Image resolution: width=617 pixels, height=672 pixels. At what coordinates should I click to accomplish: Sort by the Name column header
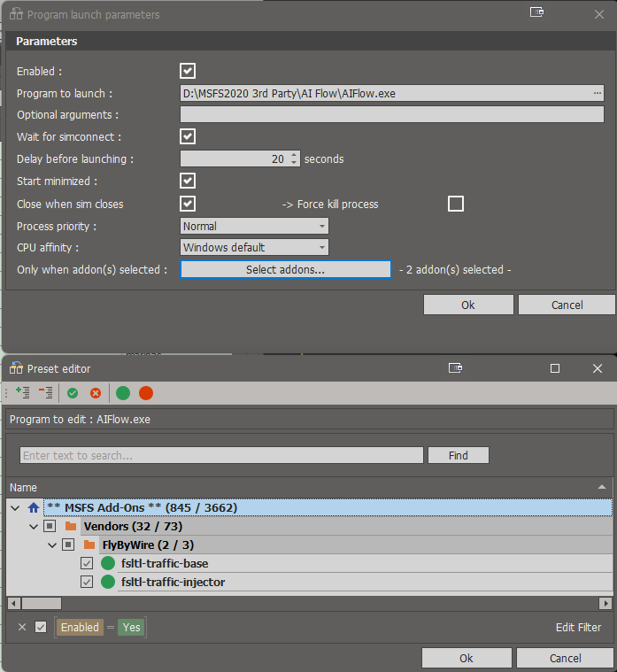pyautogui.click(x=309, y=487)
